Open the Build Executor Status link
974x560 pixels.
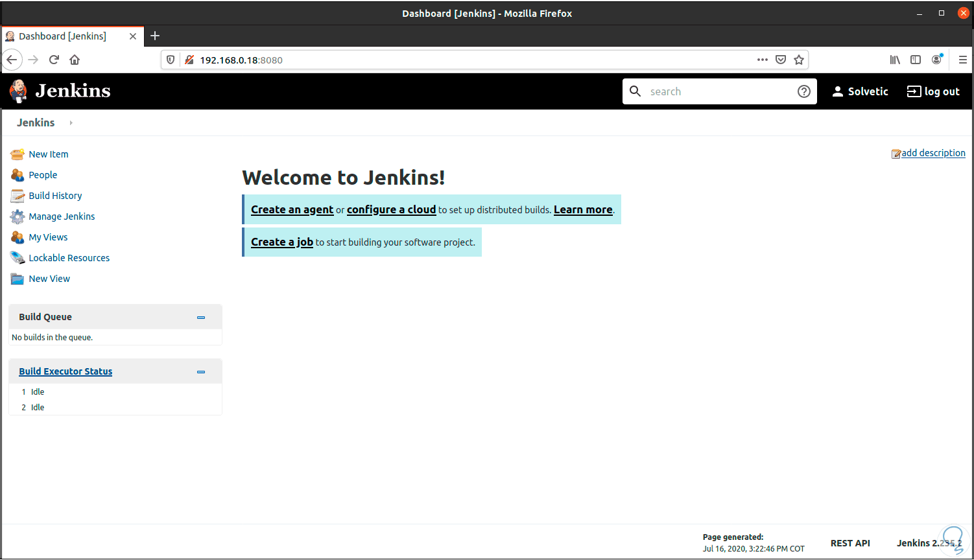click(x=65, y=371)
